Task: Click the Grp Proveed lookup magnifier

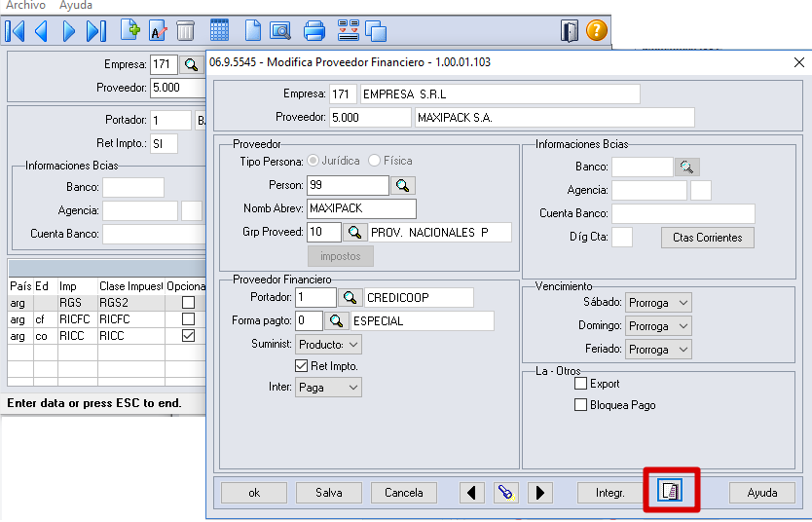Action: click(354, 232)
